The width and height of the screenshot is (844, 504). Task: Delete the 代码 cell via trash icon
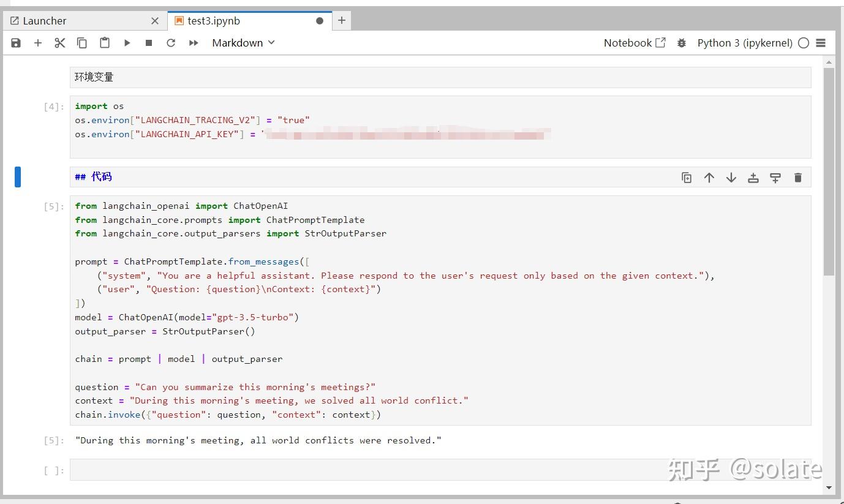click(797, 177)
